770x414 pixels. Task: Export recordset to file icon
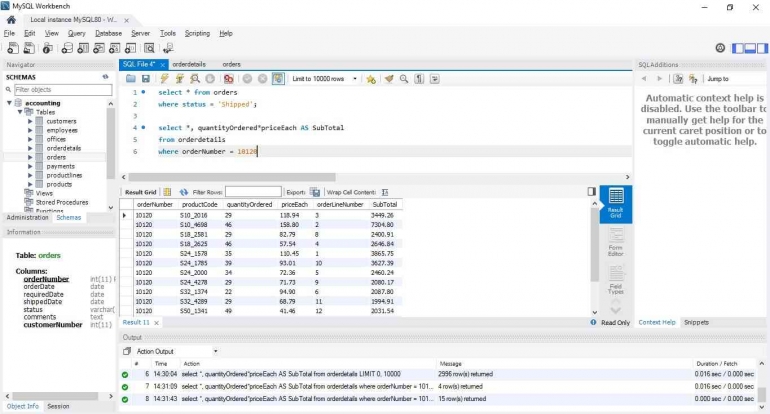315,192
